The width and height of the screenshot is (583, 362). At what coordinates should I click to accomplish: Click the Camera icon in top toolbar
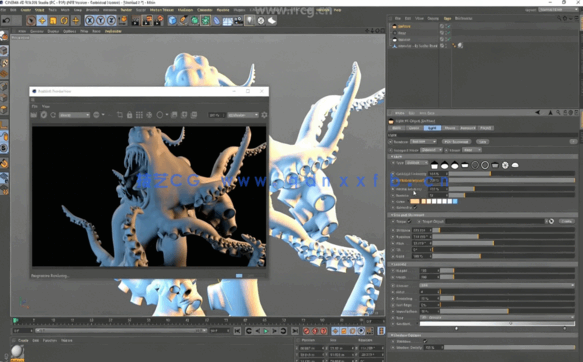(238, 20)
